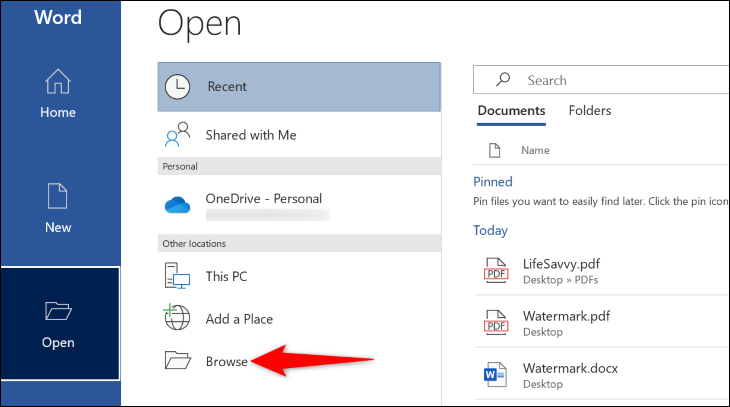This screenshot has width=730, height=407.
Task: Click the Home house icon in the sidebar
Action: point(58,81)
